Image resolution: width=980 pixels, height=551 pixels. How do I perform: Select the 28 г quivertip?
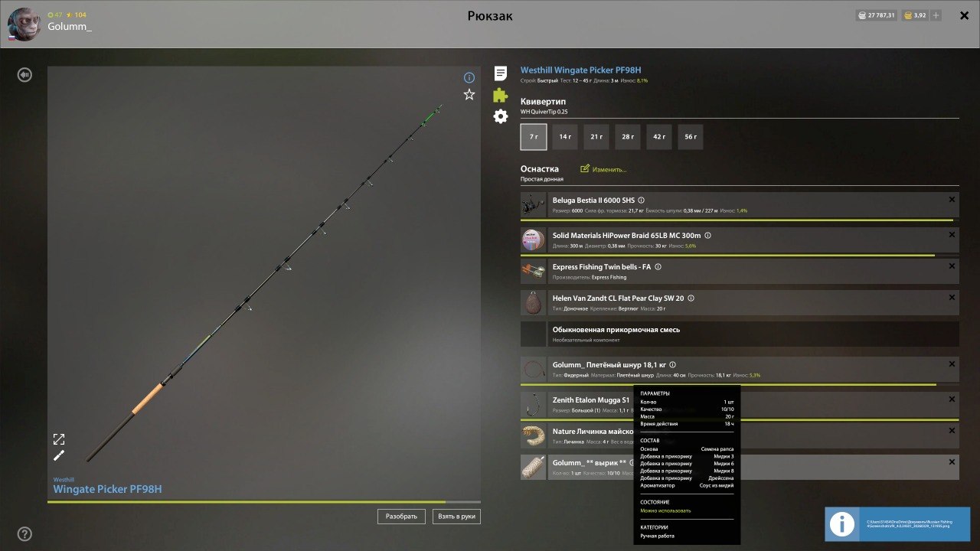pyautogui.click(x=628, y=137)
